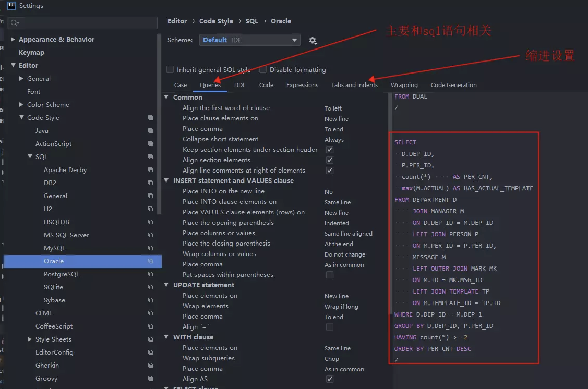588x389 pixels.
Task: Switch to the Case tab
Action: click(181, 85)
